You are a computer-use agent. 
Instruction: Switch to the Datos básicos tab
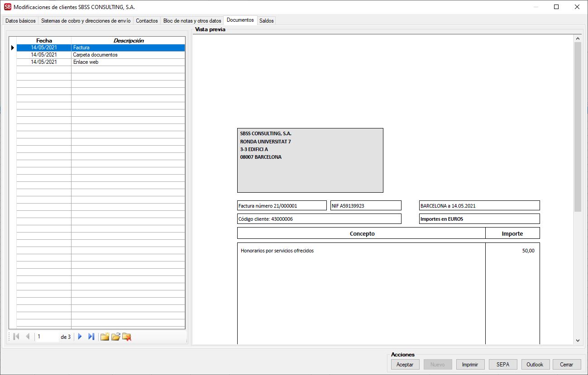pos(20,21)
